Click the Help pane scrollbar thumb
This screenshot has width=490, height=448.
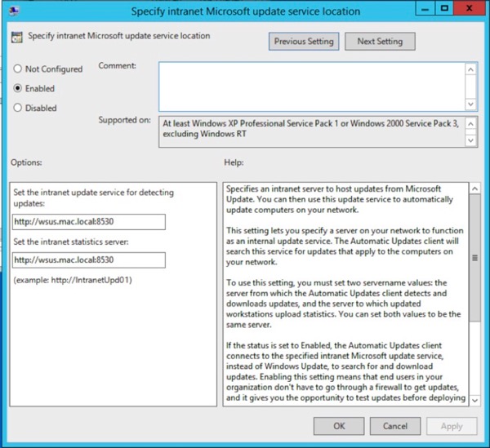point(475,258)
